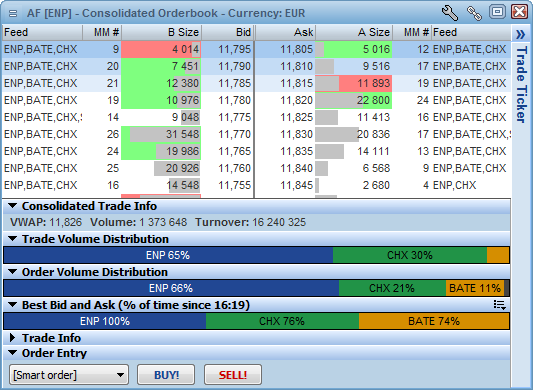The image size is (533, 390).
Task: Select CHX 30% trade volume segment
Action: (x=410, y=255)
